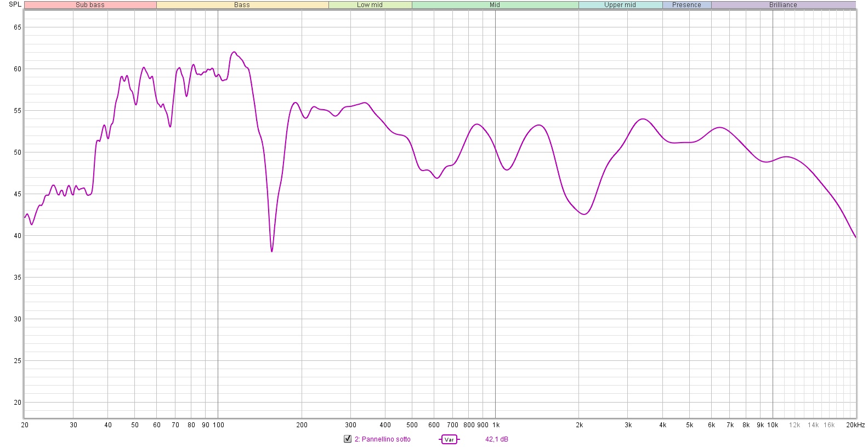Click the 42,1 dB legend value
868x447 pixels.
click(x=497, y=439)
